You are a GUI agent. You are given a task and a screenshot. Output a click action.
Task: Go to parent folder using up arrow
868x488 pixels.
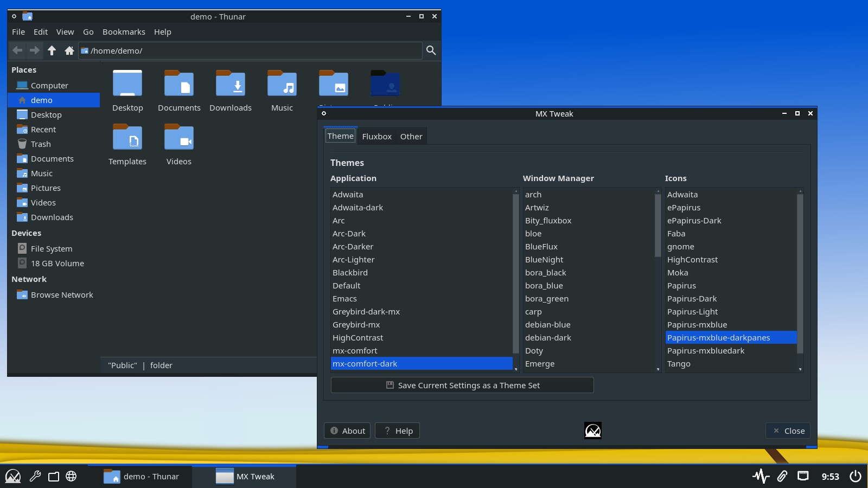click(52, 50)
